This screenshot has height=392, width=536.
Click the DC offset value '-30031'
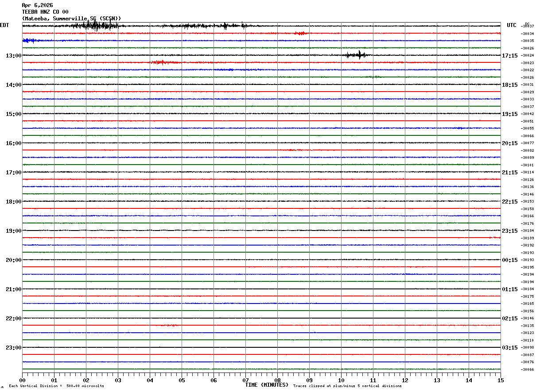[x=528, y=85]
